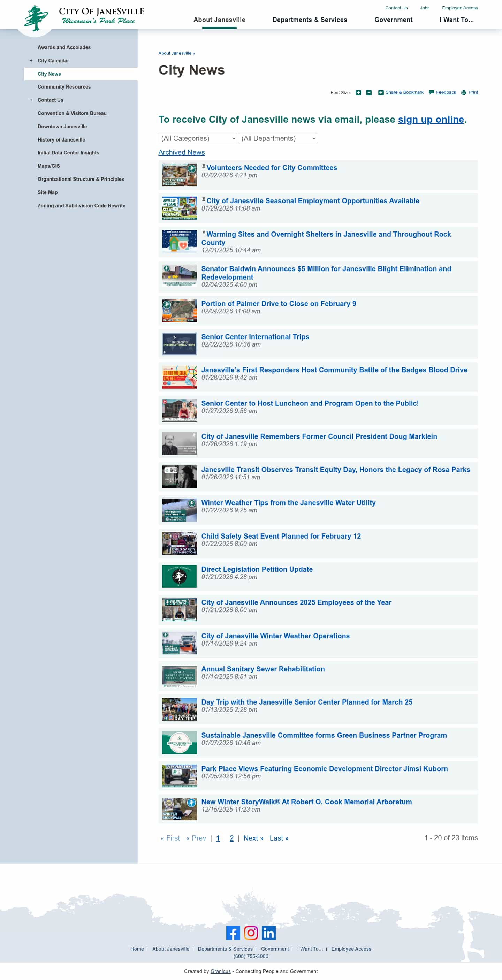The height and width of the screenshot is (980, 502).
Task: Open the LinkedIn social icon
Action: [x=268, y=933]
